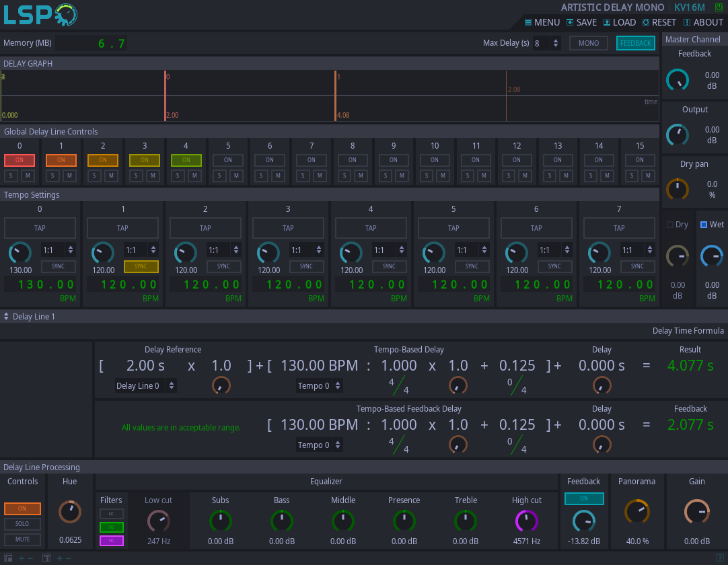
Task: Check the Dry checkbox
Action: (x=670, y=225)
